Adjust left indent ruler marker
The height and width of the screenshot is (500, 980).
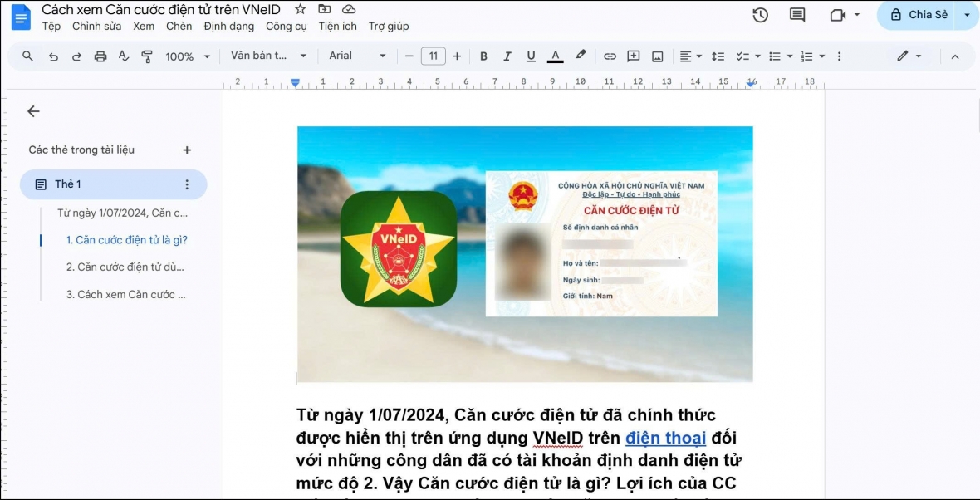tap(295, 82)
